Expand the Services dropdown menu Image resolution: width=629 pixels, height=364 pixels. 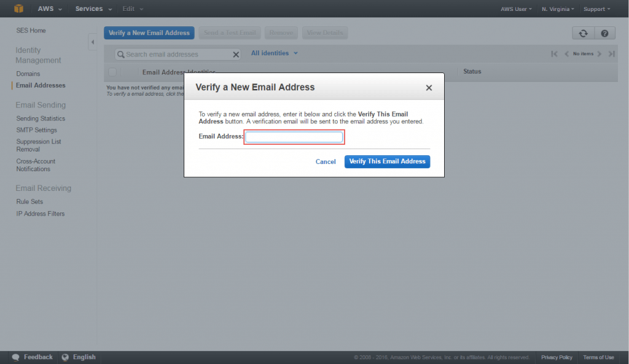click(93, 9)
